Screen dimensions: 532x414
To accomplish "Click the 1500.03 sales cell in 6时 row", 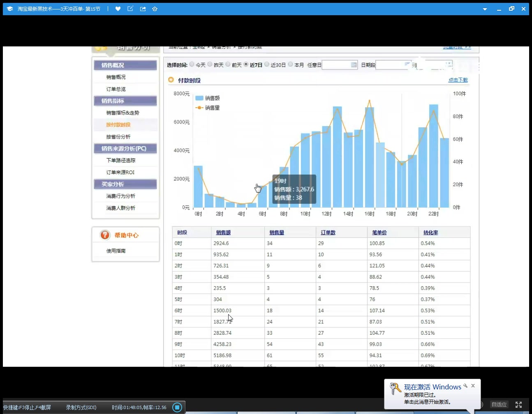I will [x=222, y=311].
